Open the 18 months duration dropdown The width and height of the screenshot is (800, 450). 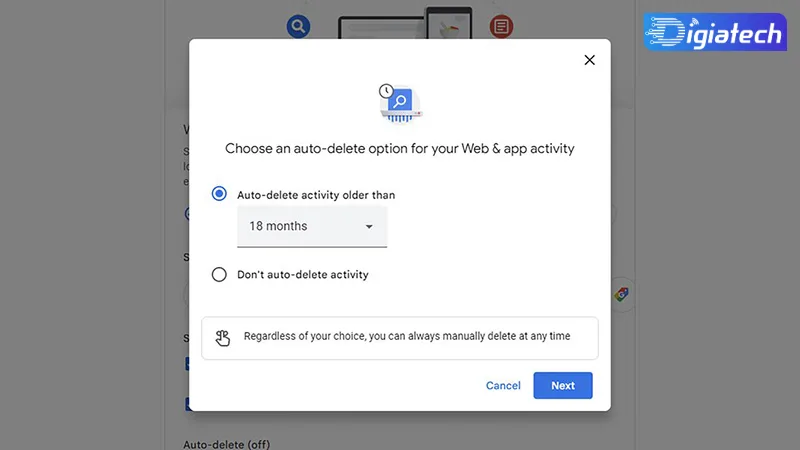(x=312, y=227)
